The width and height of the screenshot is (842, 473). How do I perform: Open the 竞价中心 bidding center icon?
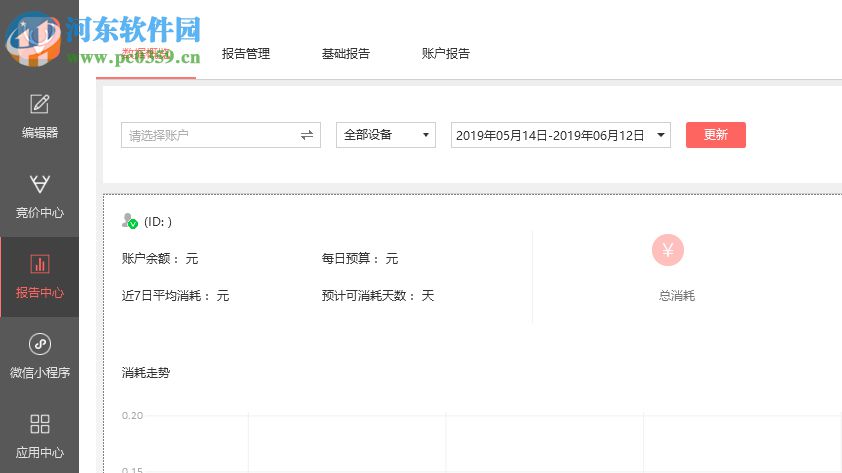click(40, 184)
